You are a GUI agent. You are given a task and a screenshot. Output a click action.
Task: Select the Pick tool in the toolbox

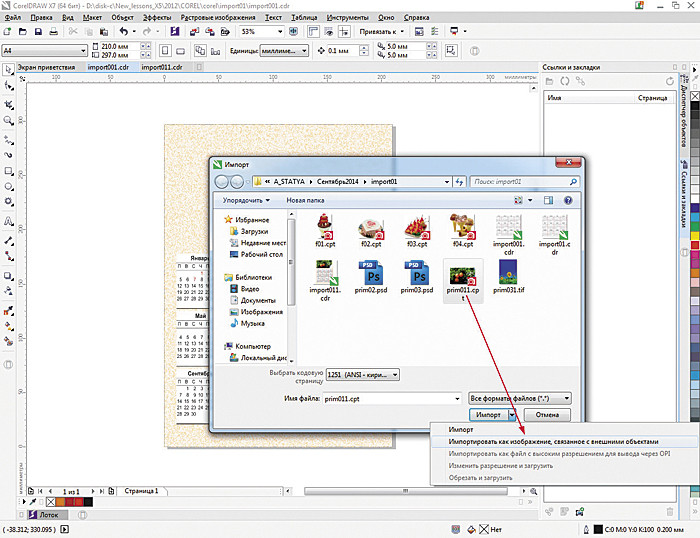click(8, 69)
